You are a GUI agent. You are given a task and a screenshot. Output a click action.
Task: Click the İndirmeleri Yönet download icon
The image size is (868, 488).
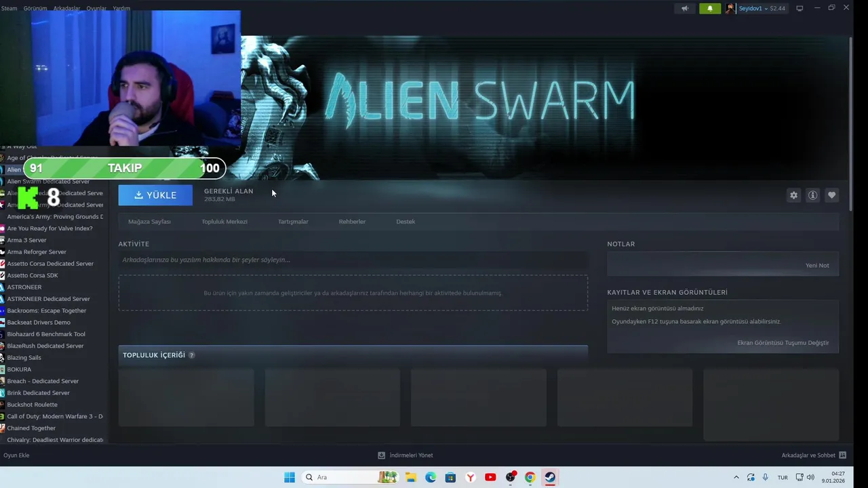pyautogui.click(x=381, y=455)
